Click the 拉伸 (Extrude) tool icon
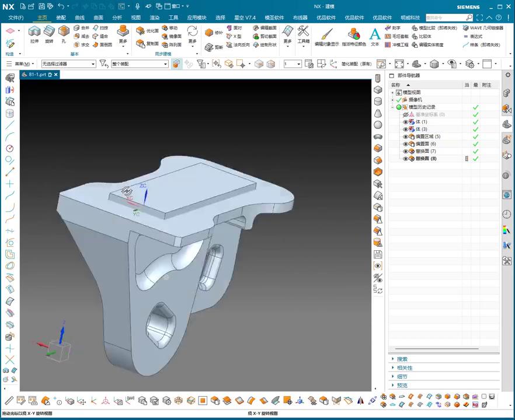 (x=34, y=32)
